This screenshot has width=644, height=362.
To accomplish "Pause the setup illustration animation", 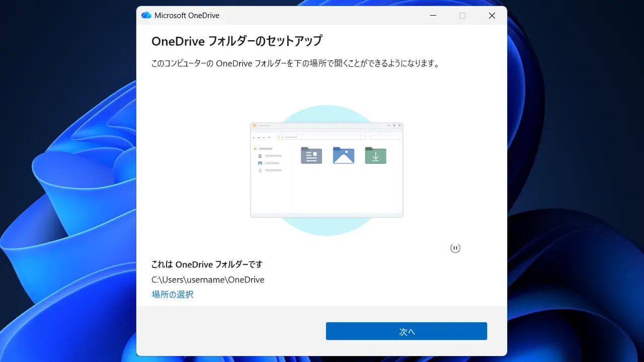I will (455, 248).
